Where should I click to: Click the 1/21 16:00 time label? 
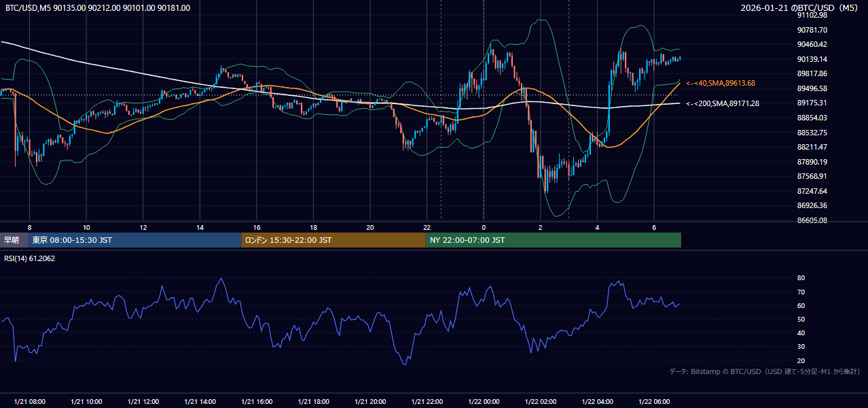coord(257,402)
